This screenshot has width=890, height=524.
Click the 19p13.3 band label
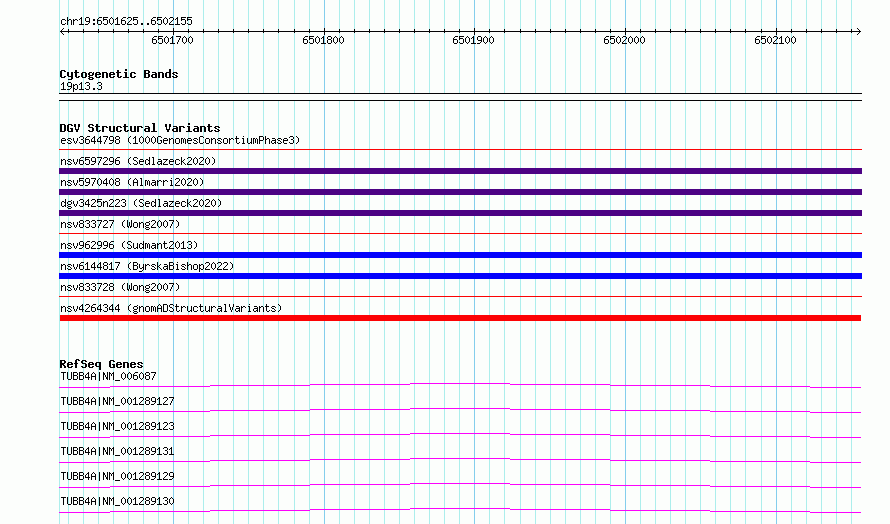pyautogui.click(x=81, y=86)
